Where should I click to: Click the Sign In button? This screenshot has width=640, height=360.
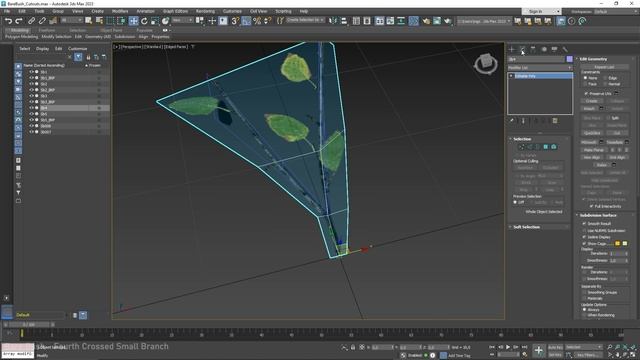(536, 11)
